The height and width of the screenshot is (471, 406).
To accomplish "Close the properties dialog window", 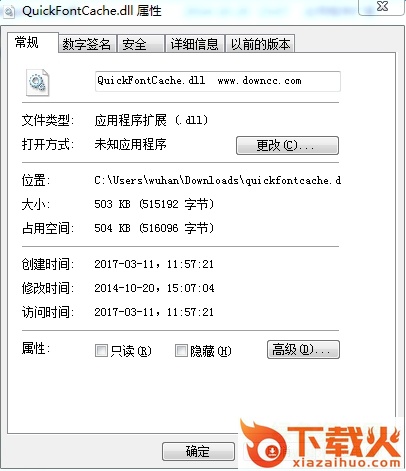I will (382, 7).
